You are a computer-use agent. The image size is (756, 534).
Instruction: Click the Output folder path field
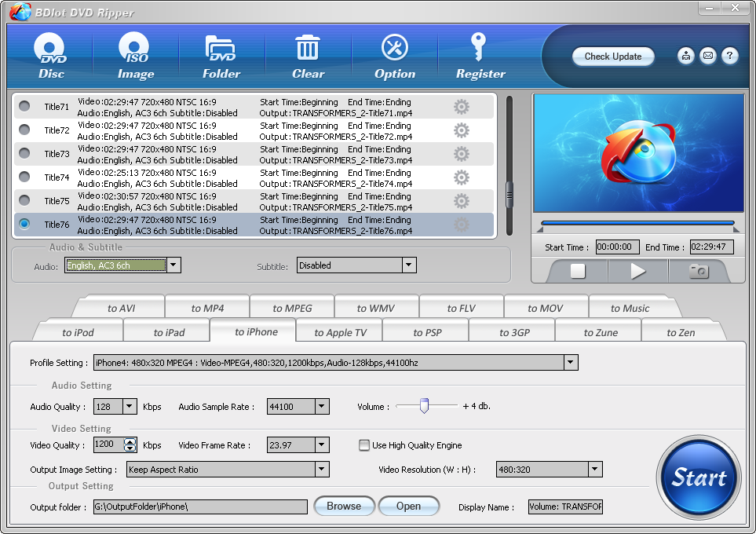click(x=200, y=507)
